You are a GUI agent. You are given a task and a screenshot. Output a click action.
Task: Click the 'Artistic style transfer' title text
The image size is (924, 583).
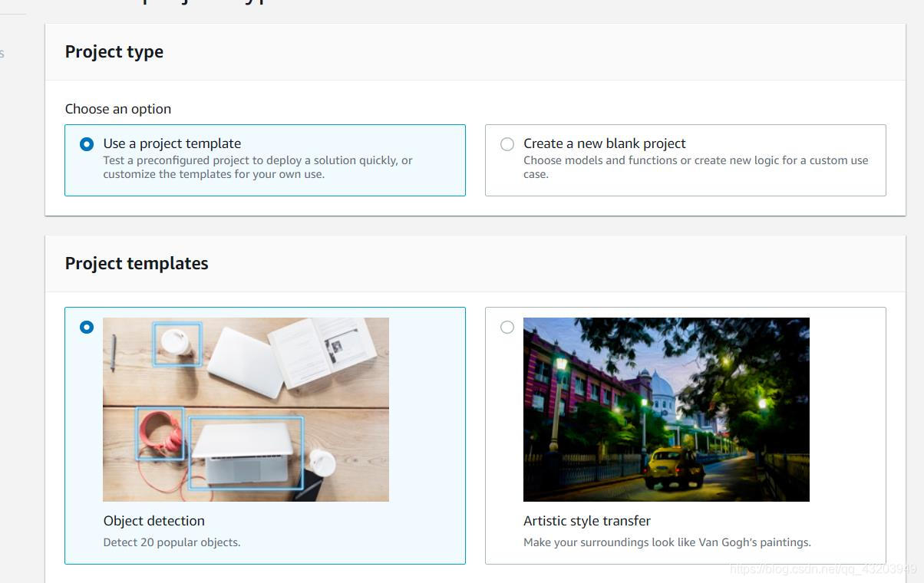(x=587, y=521)
